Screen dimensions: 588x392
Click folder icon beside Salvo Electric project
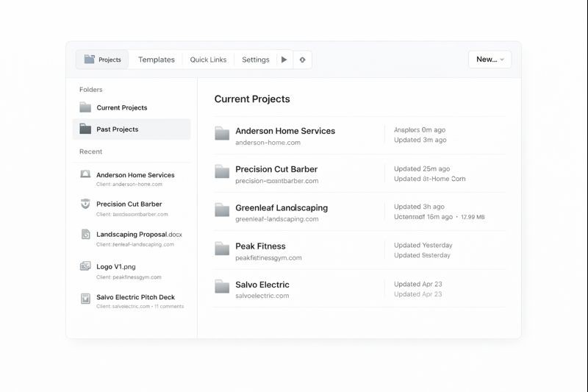coord(222,287)
